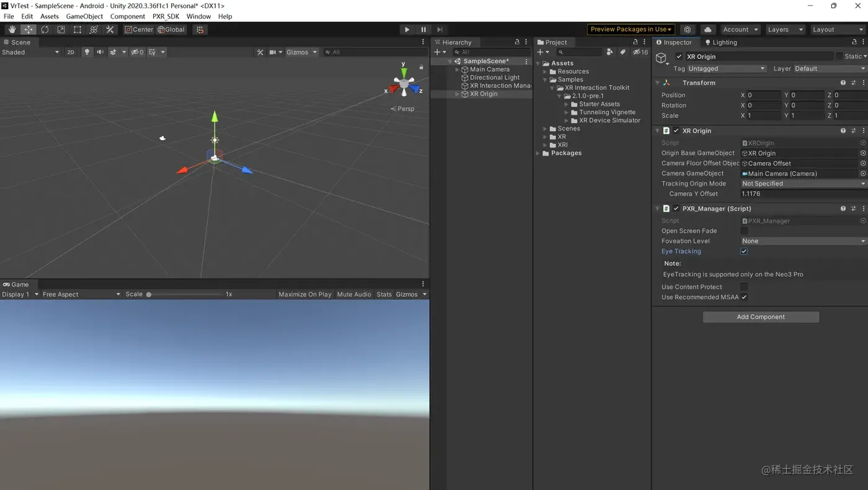Select the Scale tool
The image size is (868, 490).
61,29
